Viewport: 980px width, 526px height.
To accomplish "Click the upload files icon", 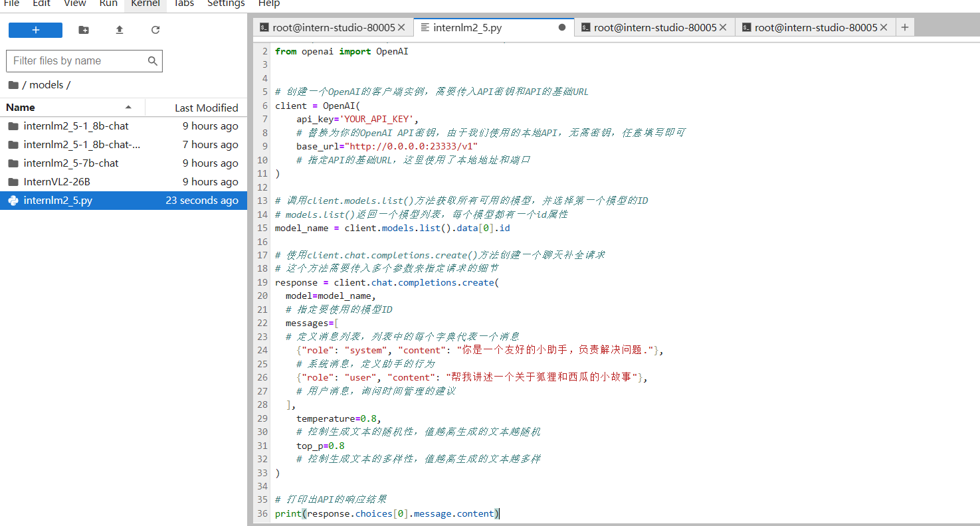I will pos(120,30).
